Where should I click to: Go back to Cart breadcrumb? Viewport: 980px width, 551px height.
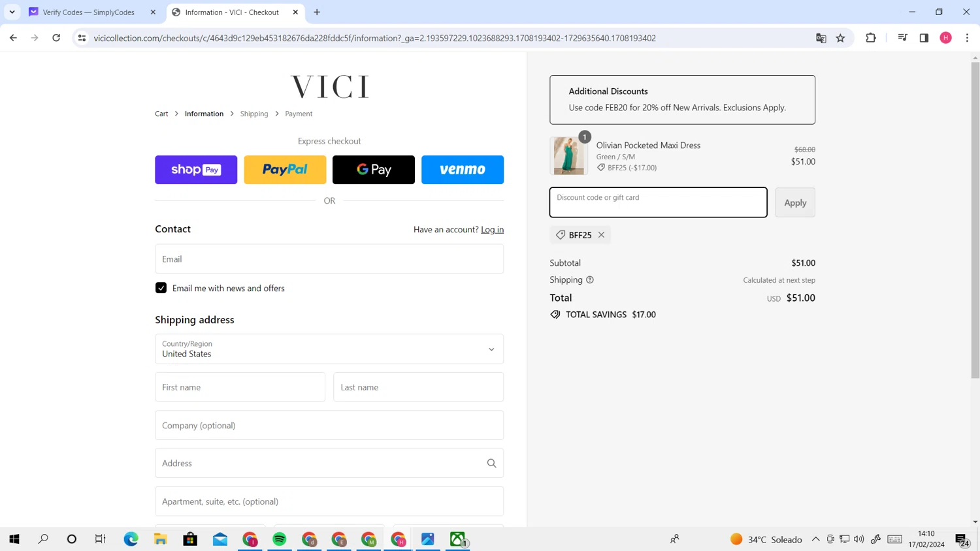(x=161, y=114)
